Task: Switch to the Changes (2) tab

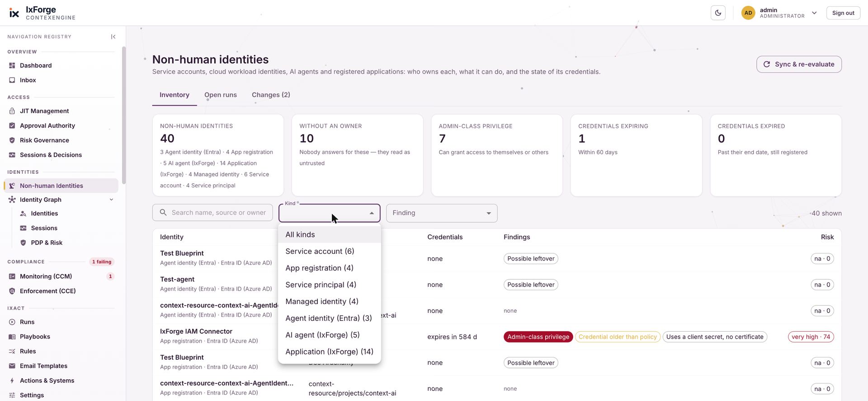Action: click(x=271, y=95)
